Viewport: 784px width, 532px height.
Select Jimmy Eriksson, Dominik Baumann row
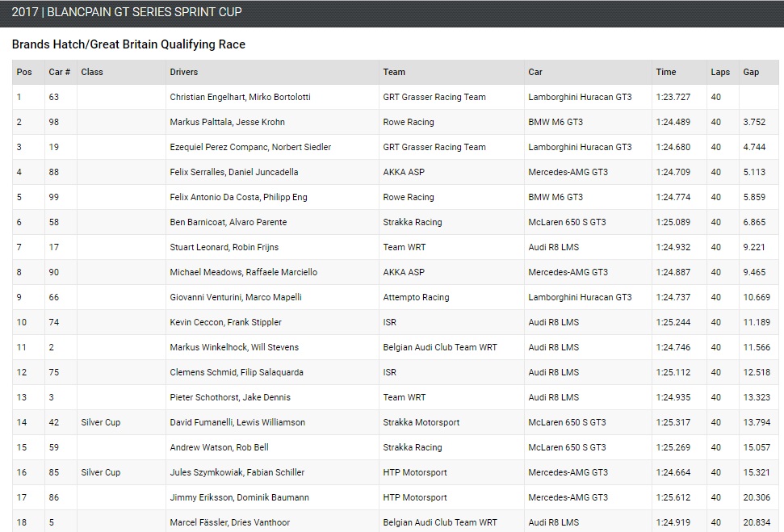tap(396, 497)
